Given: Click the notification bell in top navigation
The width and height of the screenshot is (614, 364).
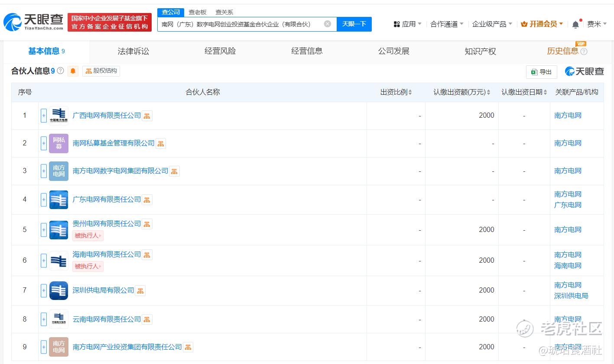Looking at the screenshot, I should [x=576, y=24].
